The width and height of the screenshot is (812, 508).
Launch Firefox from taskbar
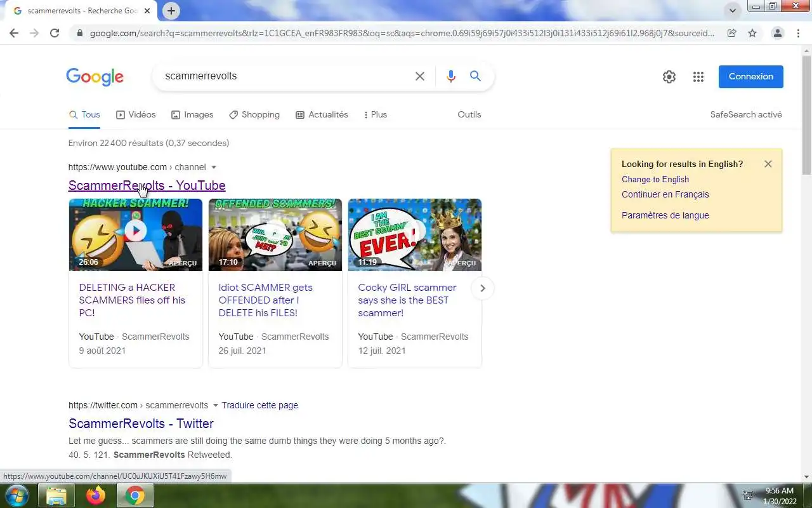[x=96, y=496]
